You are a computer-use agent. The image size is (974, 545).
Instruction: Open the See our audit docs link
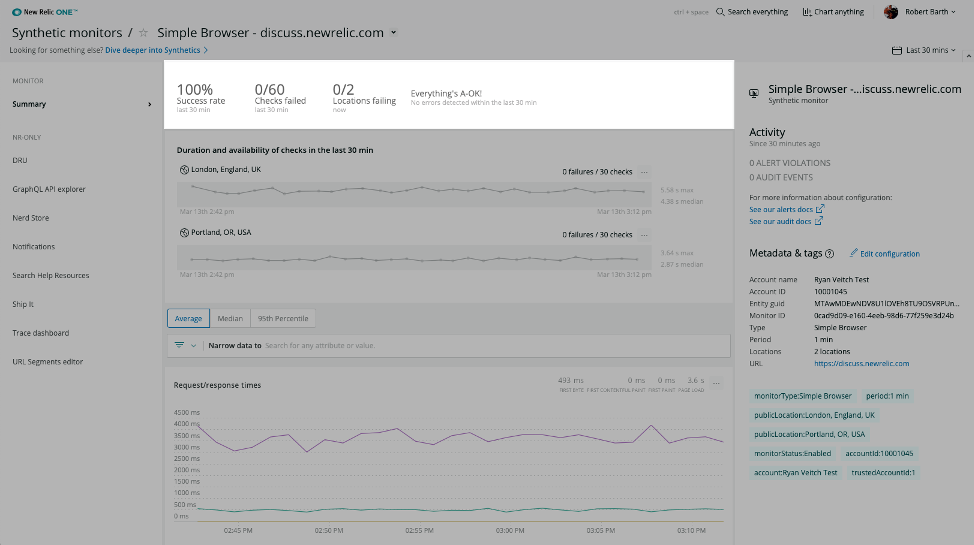pos(780,221)
